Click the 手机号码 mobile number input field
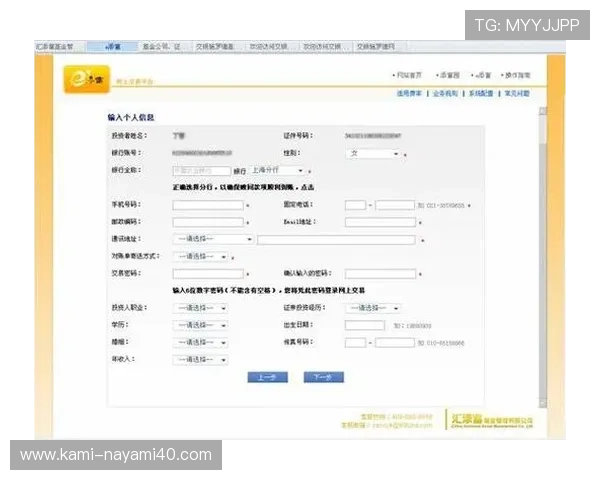The height and width of the screenshot is (480, 600). pos(208,205)
